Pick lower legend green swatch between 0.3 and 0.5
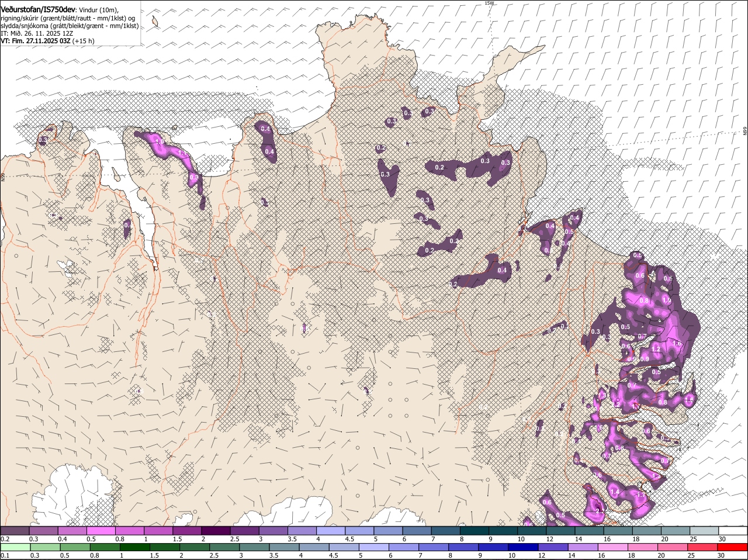The height and width of the screenshot is (560, 748). coord(46,547)
